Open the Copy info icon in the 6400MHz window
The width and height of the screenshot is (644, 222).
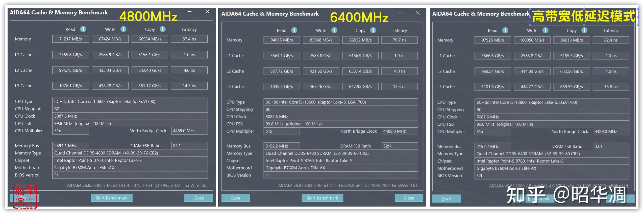373,30
